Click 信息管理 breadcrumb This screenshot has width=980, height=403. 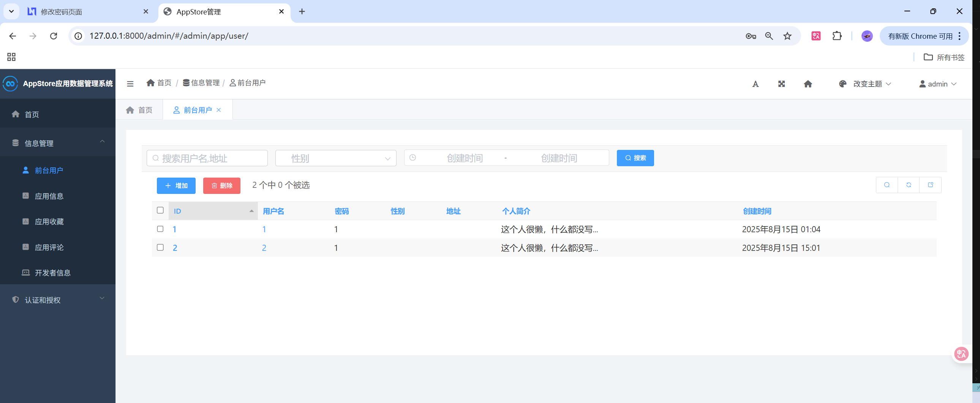click(x=201, y=83)
